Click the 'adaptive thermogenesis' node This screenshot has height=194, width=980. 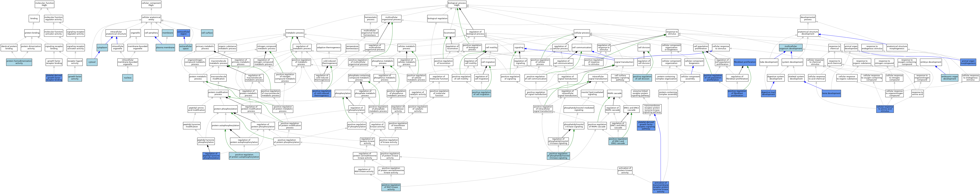pyautogui.click(x=329, y=48)
